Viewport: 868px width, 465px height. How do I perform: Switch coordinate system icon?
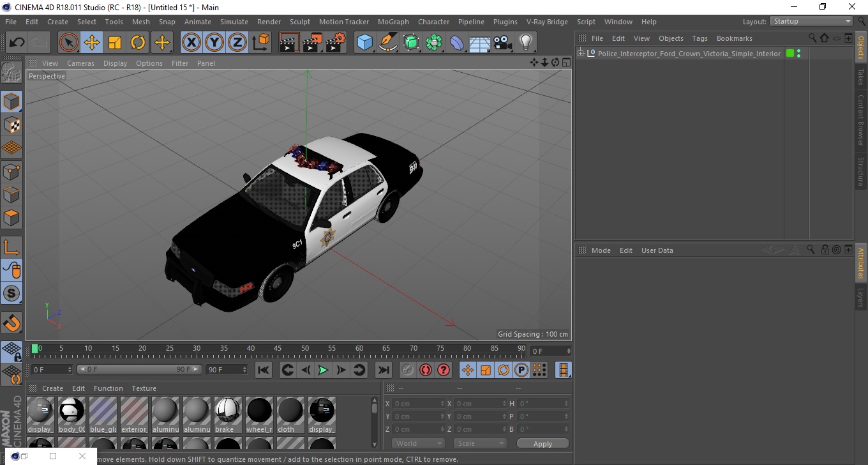260,43
